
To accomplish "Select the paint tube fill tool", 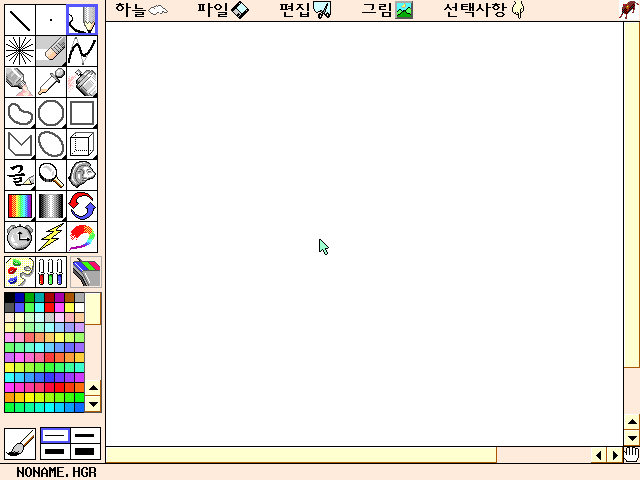I will tap(20, 82).
